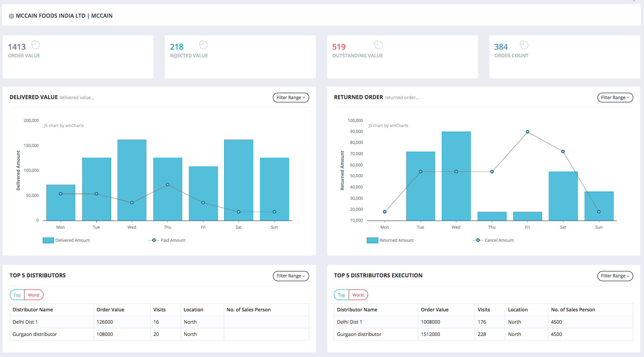Toggle Cancel Amount legend item
Image resolution: width=644 pixels, height=357 pixels.
[493, 240]
